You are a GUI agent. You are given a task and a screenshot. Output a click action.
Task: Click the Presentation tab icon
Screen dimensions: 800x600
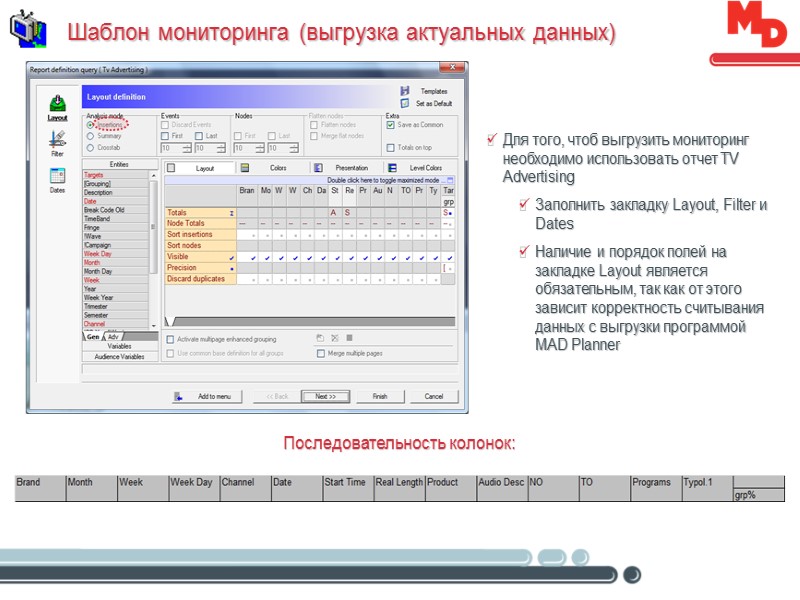(318, 168)
